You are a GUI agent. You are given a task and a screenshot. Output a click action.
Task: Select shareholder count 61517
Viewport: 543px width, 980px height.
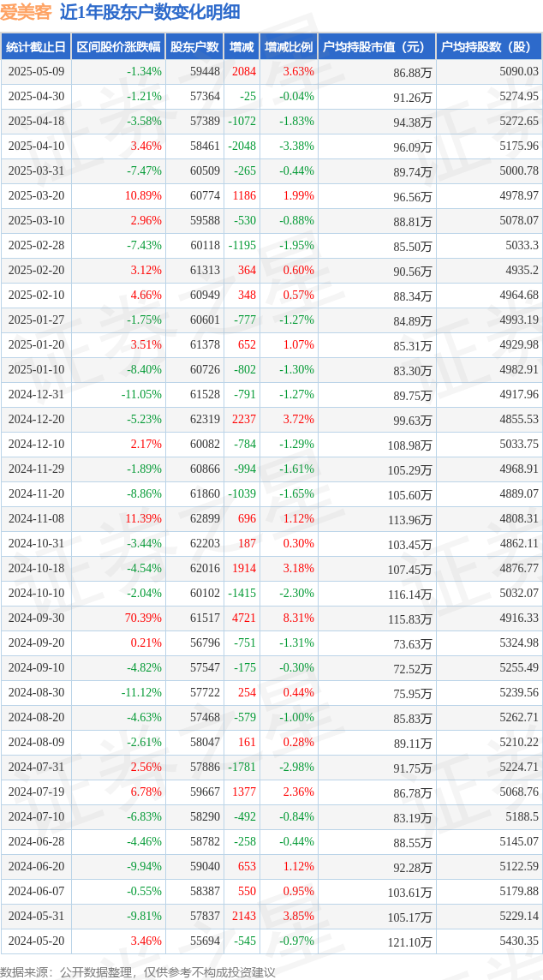(205, 618)
